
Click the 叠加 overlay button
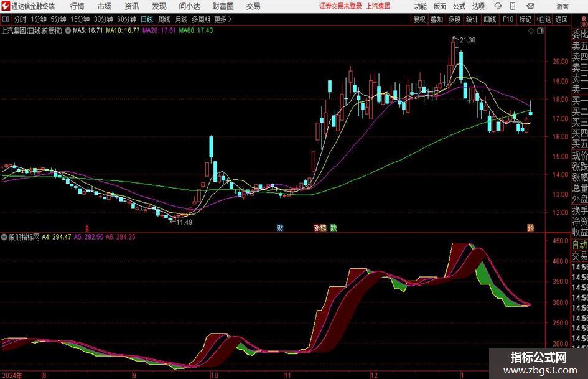pos(437,19)
